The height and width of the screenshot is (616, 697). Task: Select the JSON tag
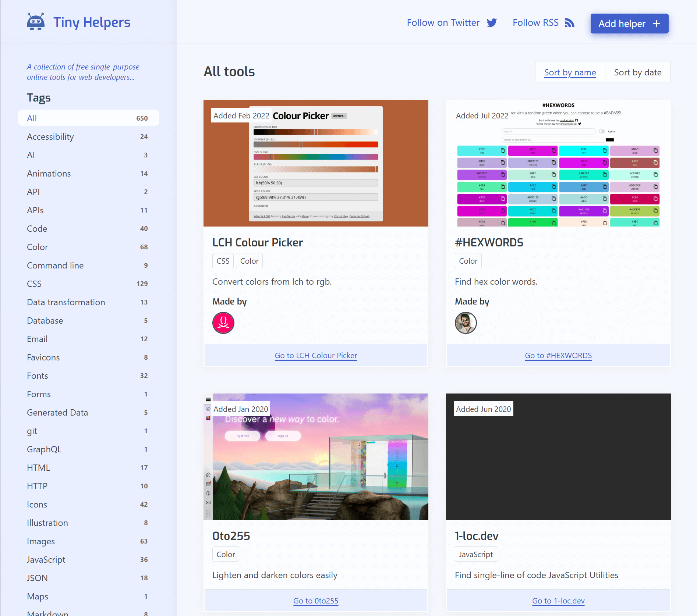pos(89,578)
